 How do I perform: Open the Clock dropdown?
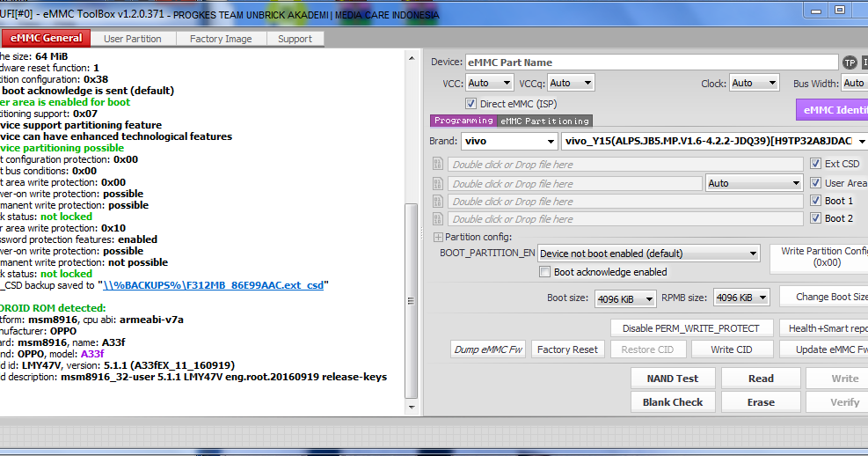click(754, 83)
